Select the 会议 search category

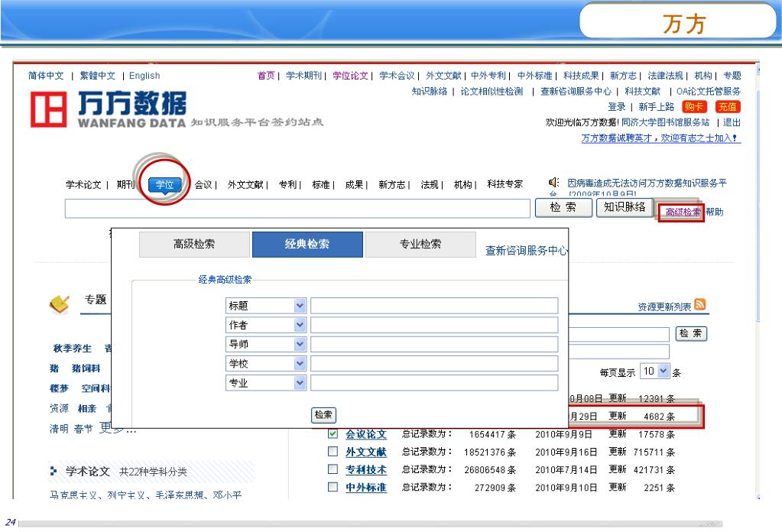point(203,184)
